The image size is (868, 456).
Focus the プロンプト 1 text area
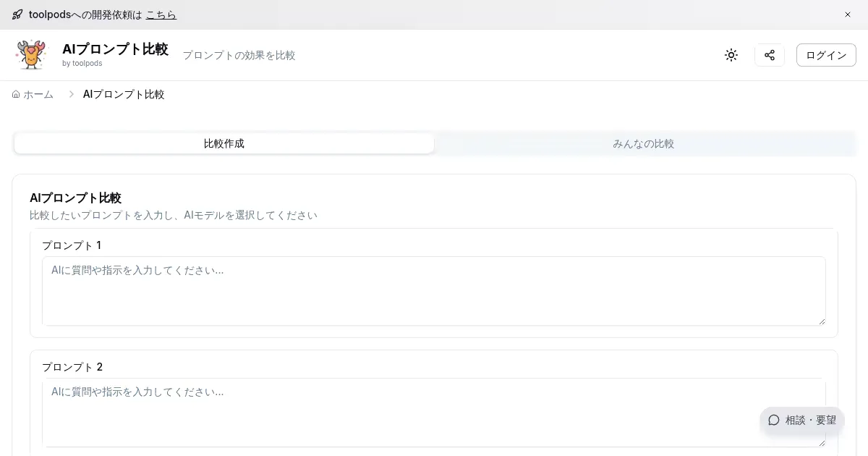(434, 291)
